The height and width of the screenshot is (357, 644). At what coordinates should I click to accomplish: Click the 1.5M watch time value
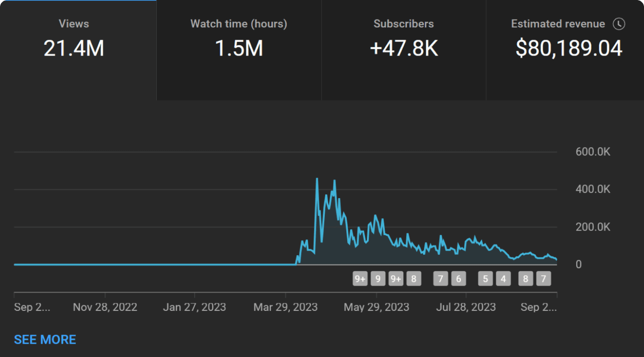tap(239, 48)
